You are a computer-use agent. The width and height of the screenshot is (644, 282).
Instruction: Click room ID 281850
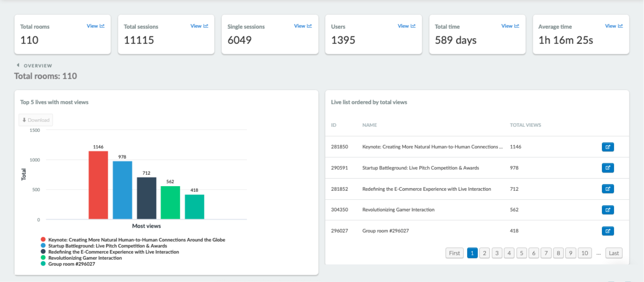click(x=340, y=147)
